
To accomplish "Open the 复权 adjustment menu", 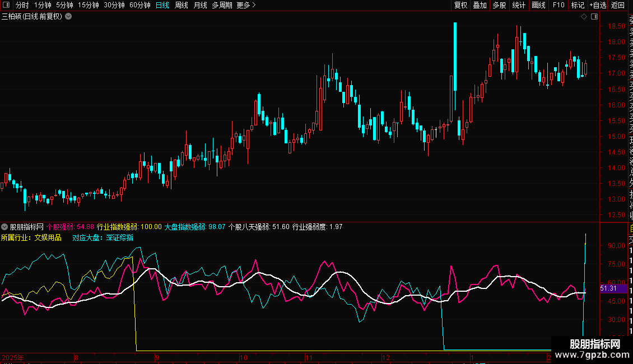I will tap(460, 5).
